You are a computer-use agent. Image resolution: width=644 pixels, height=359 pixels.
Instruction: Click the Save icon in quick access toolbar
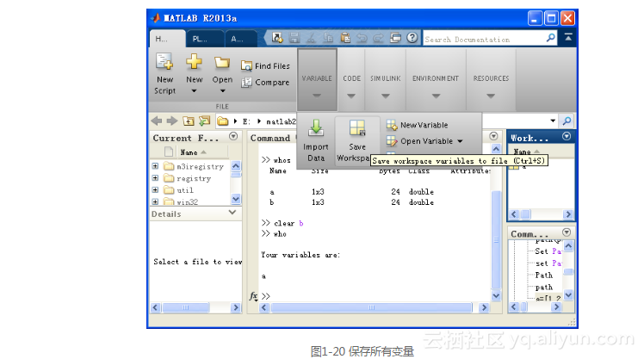tap(294, 38)
